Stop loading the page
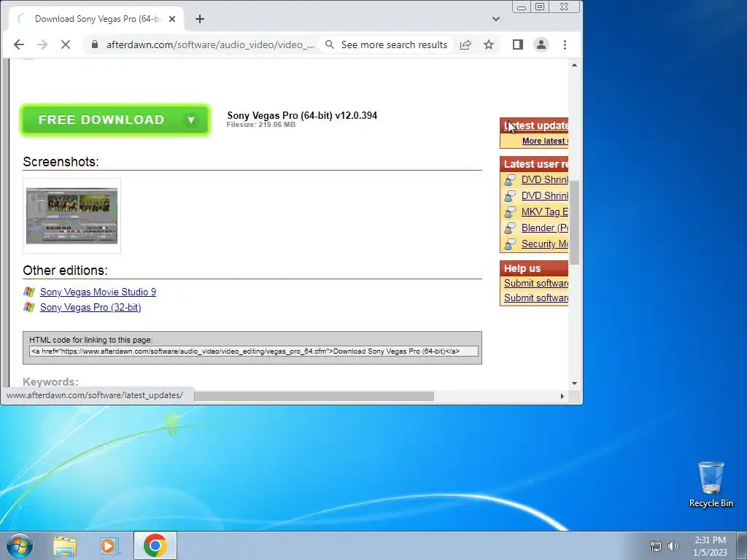The width and height of the screenshot is (747, 560). click(66, 44)
